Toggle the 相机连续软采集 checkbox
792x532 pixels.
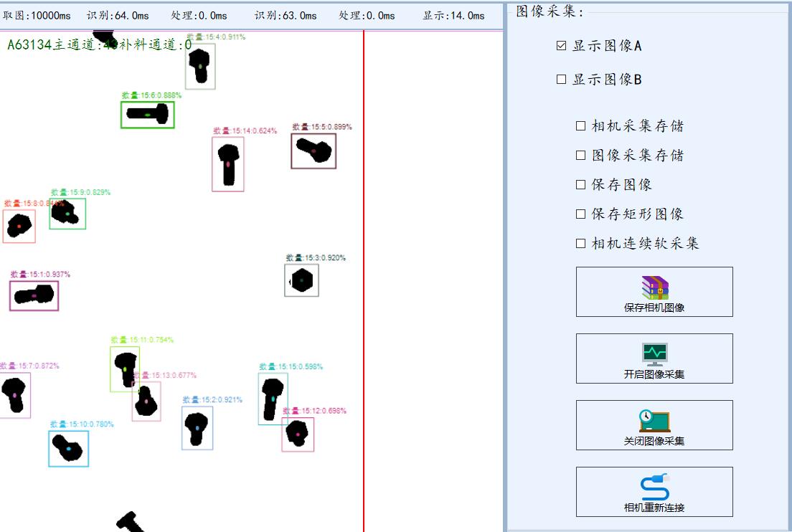581,244
